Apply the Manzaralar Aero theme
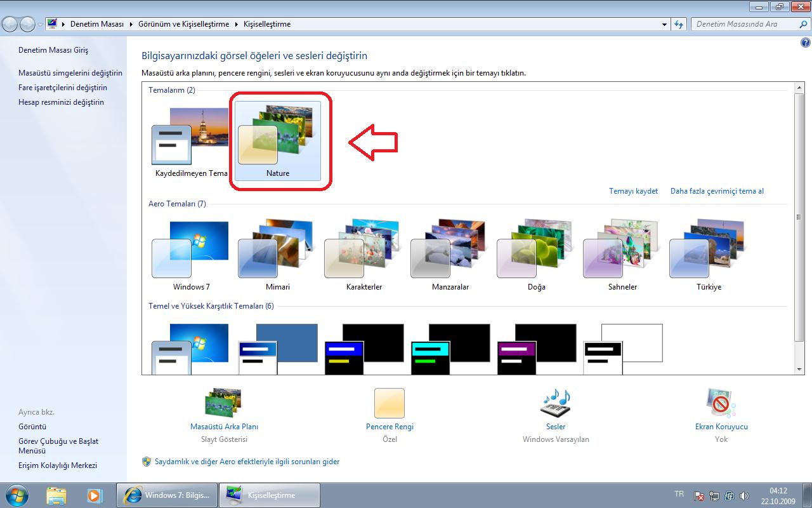 [450, 255]
